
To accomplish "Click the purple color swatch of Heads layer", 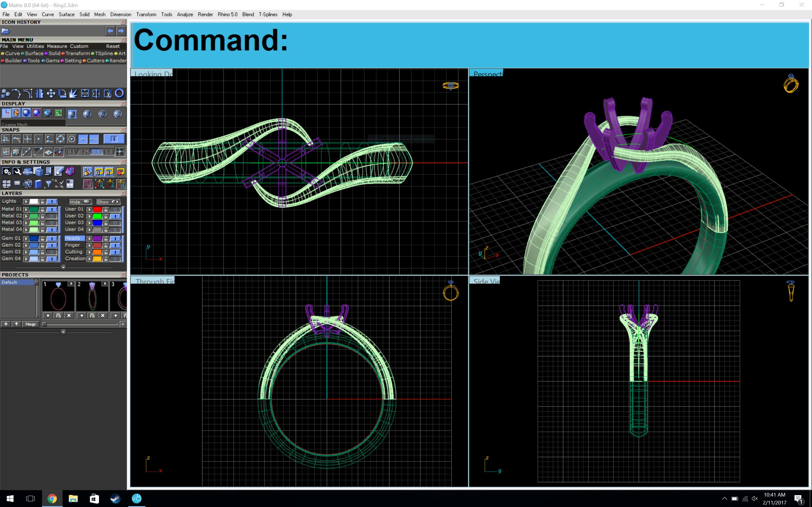I will pyautogui.click(x=97, y=238).
